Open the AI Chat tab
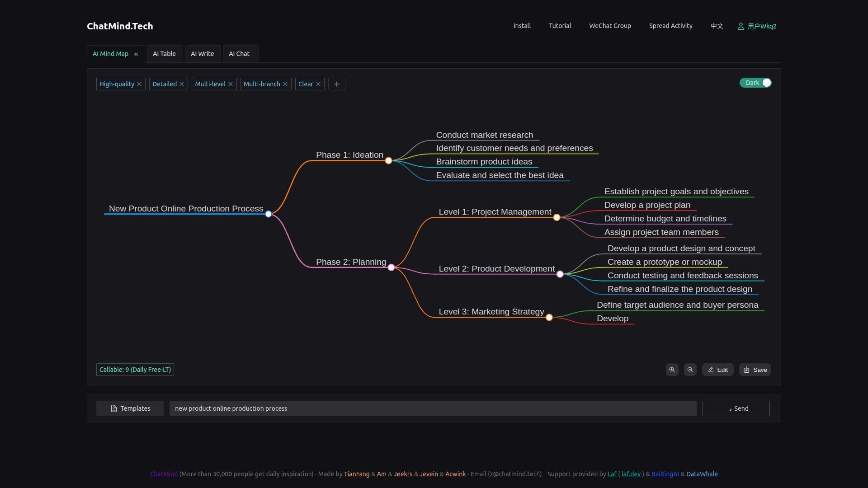This screenshot has width=868, height=488. [x=239, y=54]
